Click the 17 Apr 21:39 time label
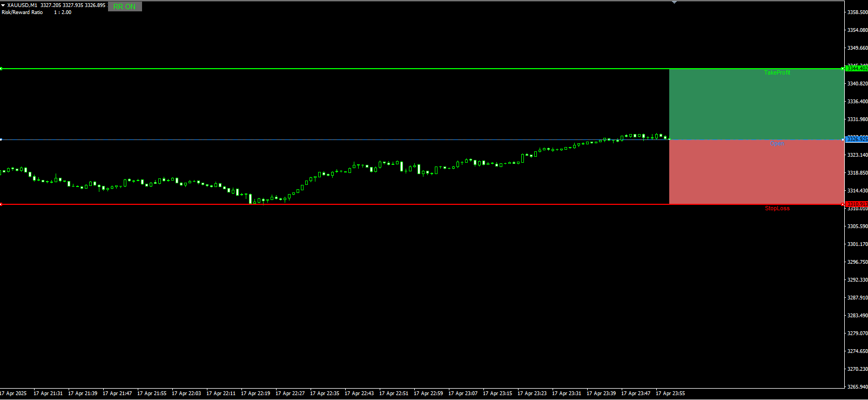The height and width of the screenshot is (400, 868). tap(83, 394)
